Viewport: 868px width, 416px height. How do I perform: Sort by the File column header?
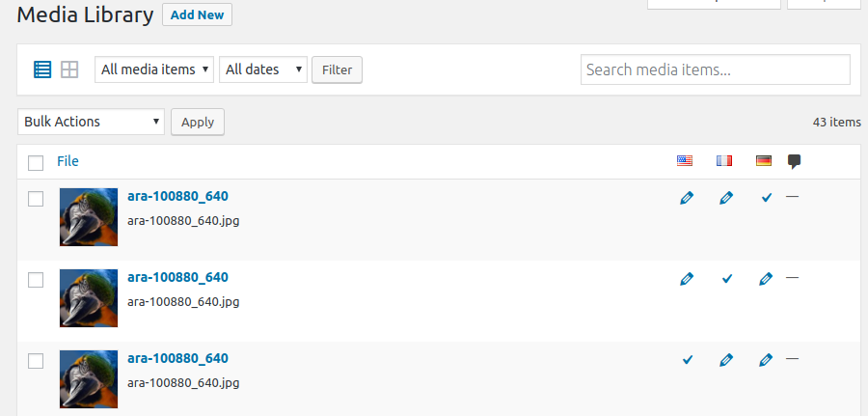[68, 161]
